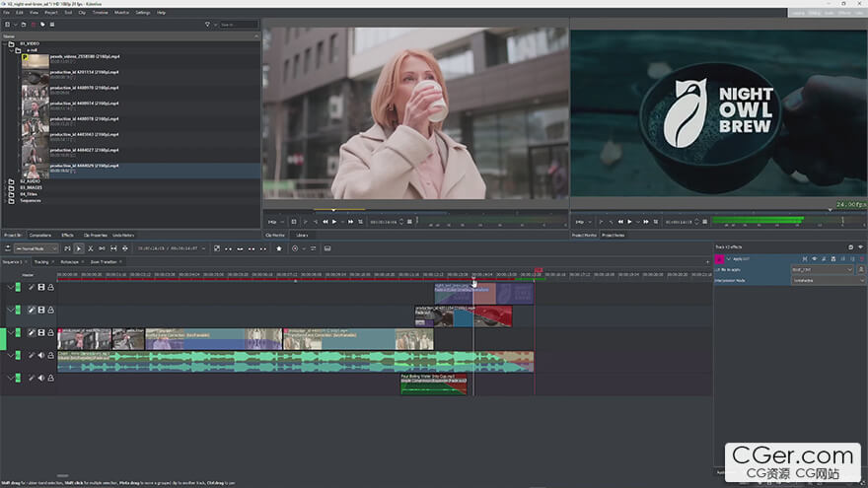Rewind the clip monitor
Screen dimensions: 868x488
[x=325, y=222]
